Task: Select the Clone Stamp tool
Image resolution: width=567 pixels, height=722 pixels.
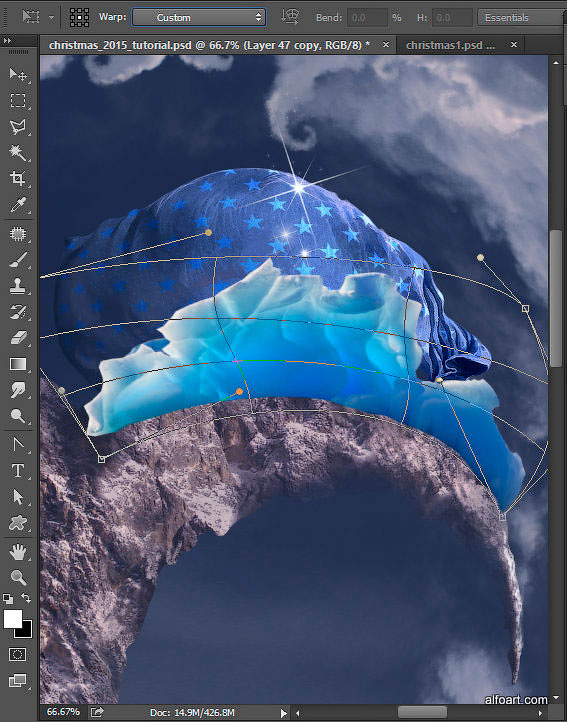Action: tap(18, 286)
